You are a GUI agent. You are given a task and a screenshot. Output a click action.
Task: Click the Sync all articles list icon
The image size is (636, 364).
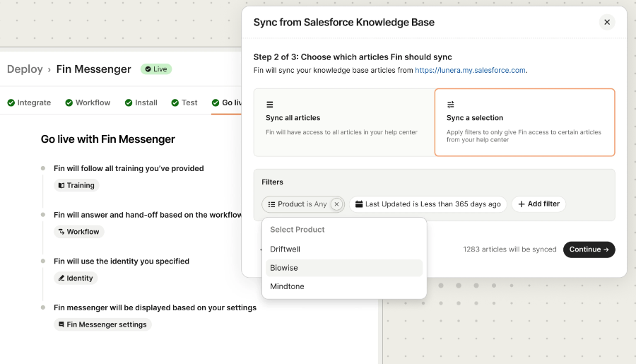(x=269, y=105)
